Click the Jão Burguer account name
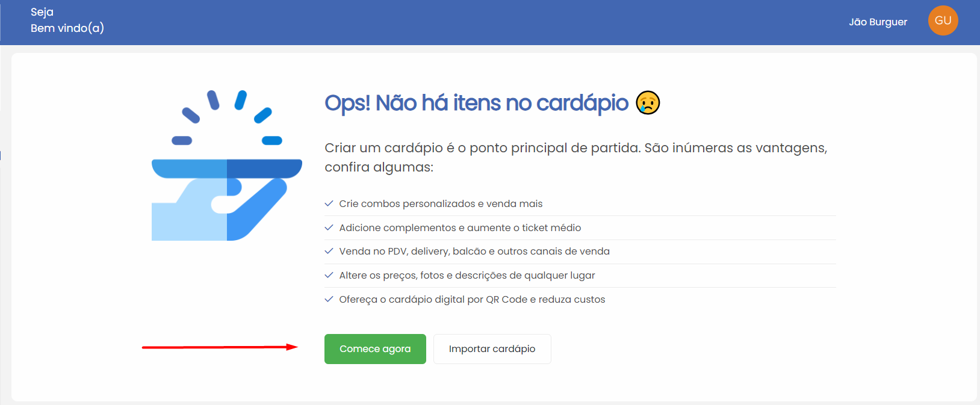Screen dimensions: 980x405 coord(878,22)
